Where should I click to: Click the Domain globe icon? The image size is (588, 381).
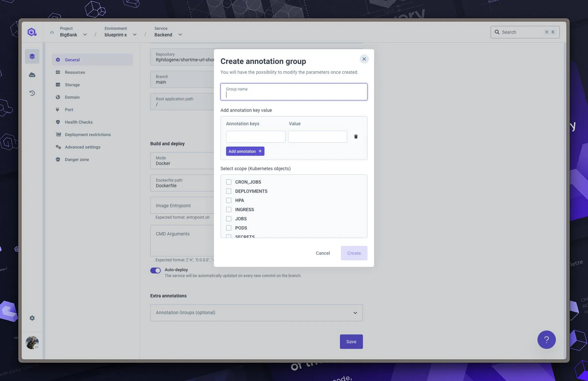(58, 97)
